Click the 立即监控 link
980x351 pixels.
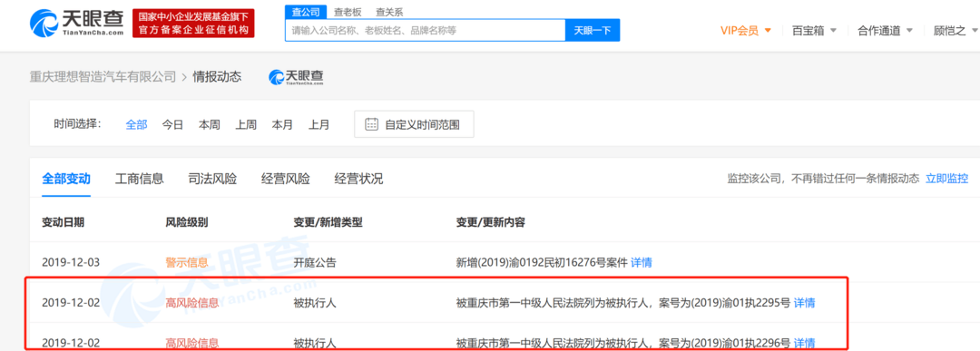tap(946, 179)
